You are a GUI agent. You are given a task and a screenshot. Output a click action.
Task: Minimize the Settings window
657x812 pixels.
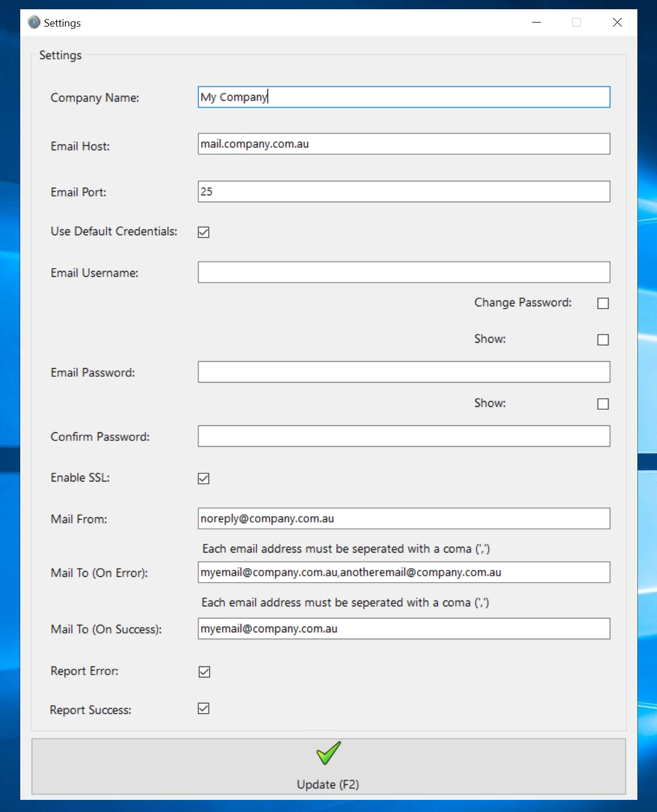pyautogui.click(x=536, y=23)
